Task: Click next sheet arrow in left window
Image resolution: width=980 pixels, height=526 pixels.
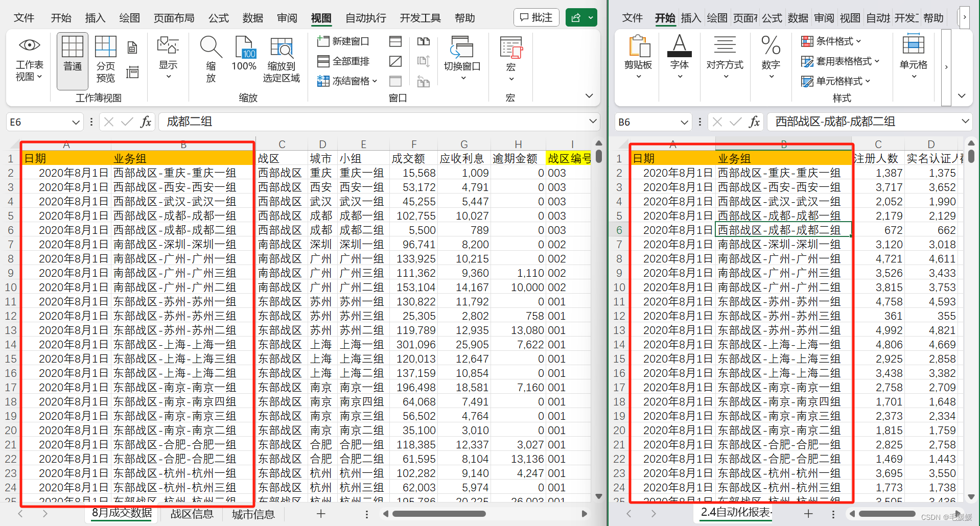Action: pyautogui.click(x=45, y=514)
